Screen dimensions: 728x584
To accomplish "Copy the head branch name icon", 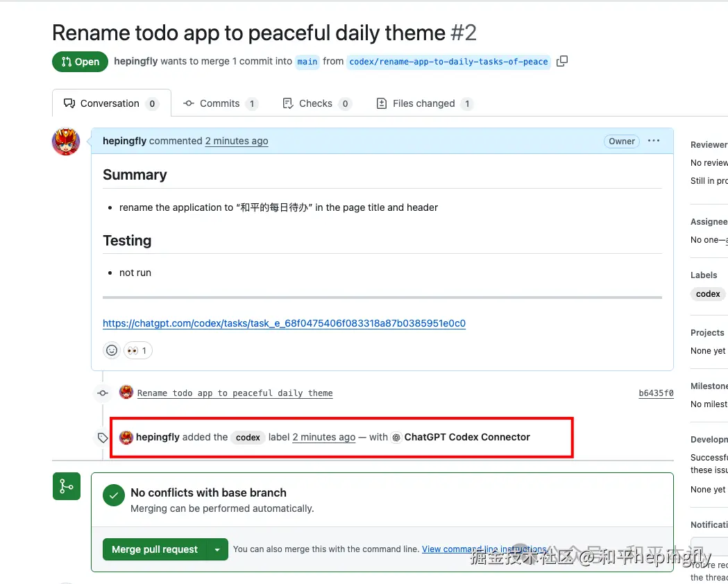I will [x=561, y=61].
